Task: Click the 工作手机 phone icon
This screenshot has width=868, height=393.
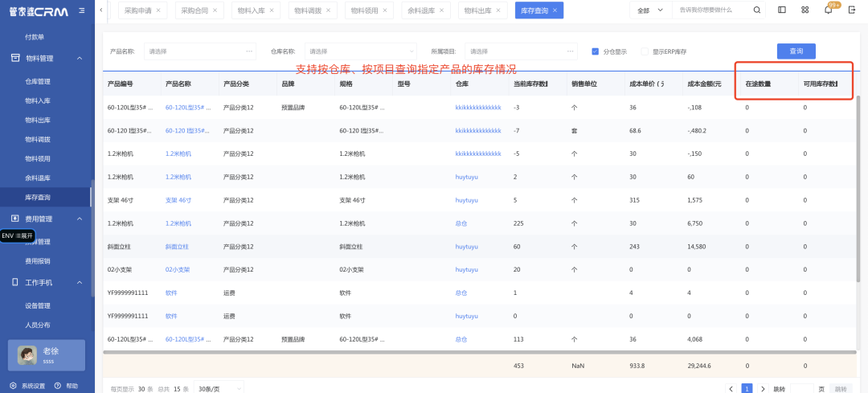Action: pyautogui.click(x=15, y=282)
